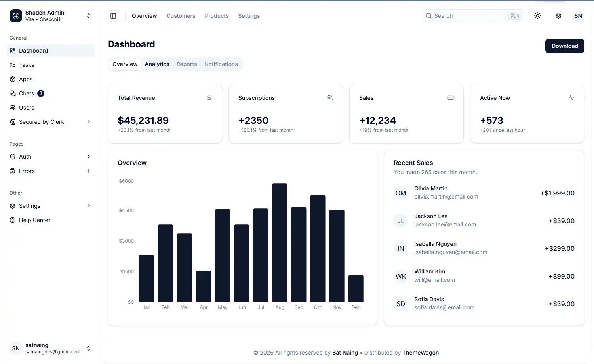Open the ThemeWagon footer link
Viewport: 594px width, 364px height.
click(x=421, y=353)
